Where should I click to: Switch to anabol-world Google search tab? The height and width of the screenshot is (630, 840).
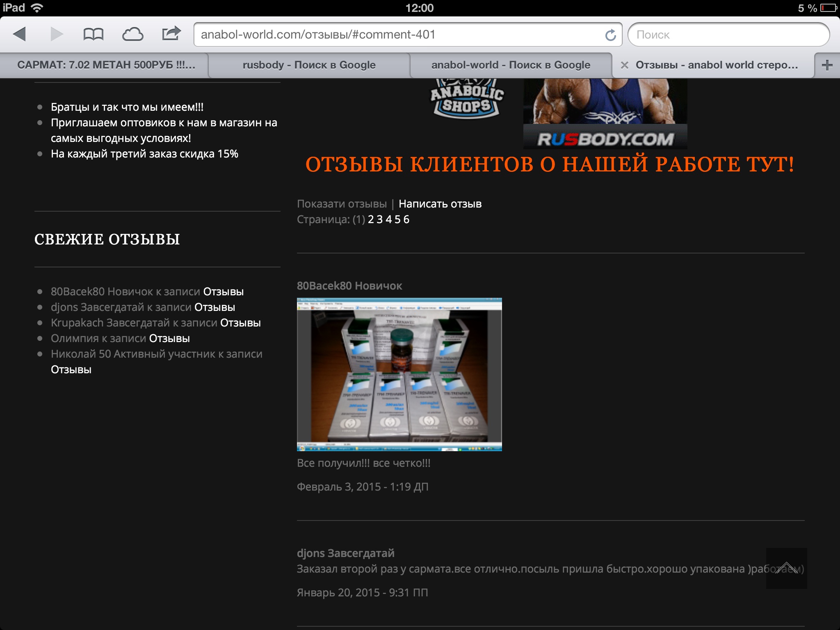tap(511, 65)
